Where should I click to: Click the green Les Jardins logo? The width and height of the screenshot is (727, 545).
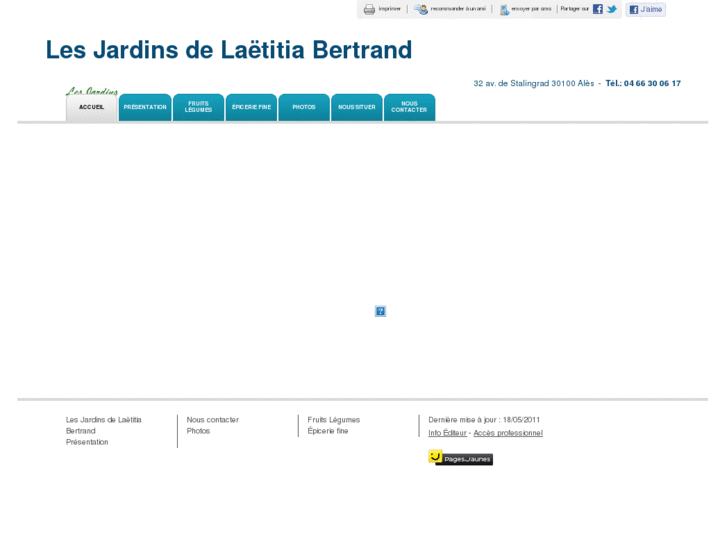point(91,91)
